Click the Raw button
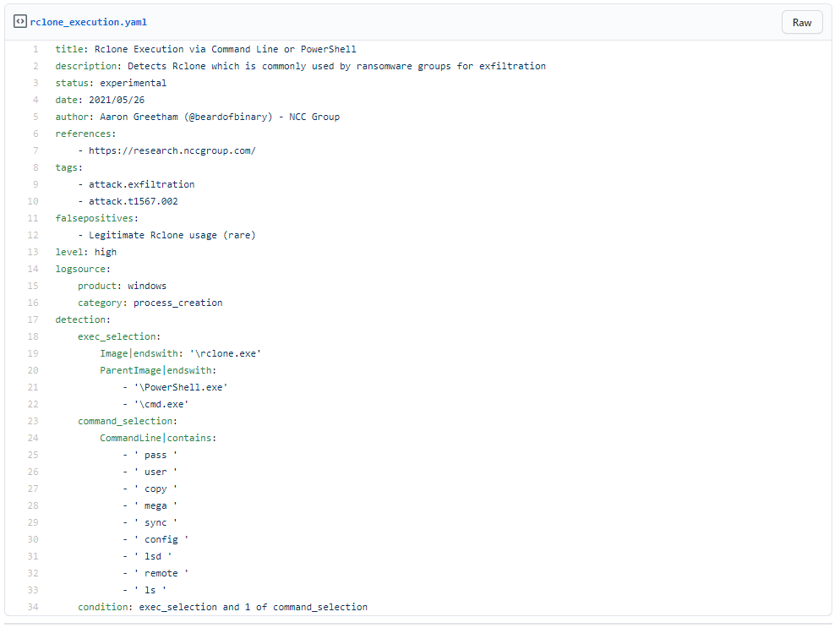Image resolution: width=840 pixels, height=628 pixels. (801, 23)
